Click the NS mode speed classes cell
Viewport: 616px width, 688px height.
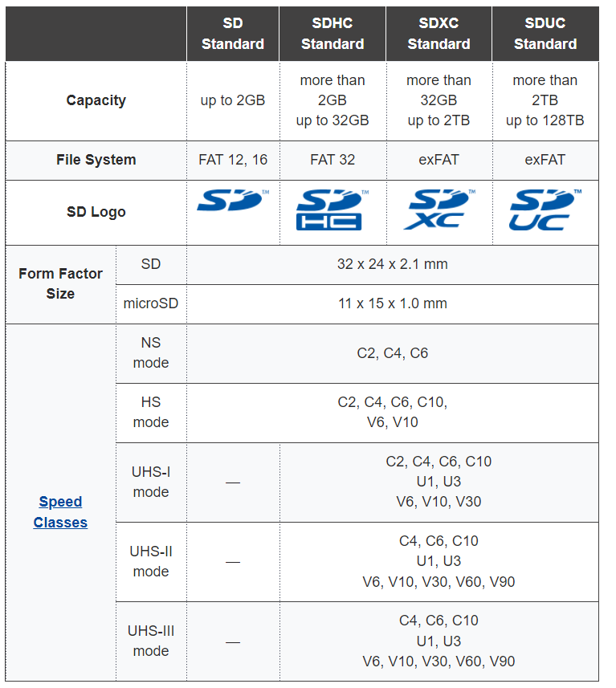pos(393,353)
